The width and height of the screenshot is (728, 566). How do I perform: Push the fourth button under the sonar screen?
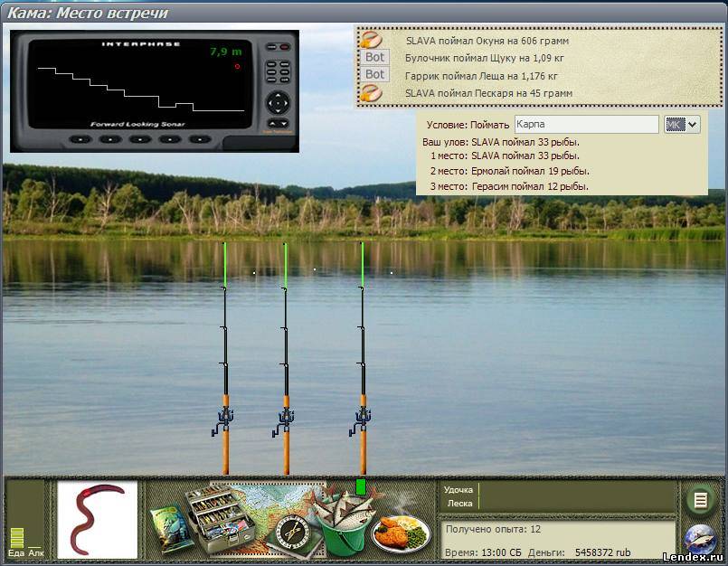(x=170, y=139)
